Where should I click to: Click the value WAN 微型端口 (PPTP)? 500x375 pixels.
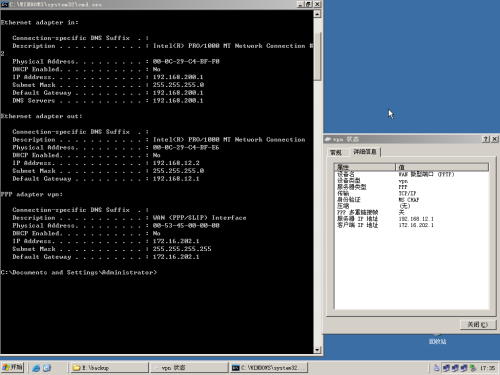pos(426,174)
